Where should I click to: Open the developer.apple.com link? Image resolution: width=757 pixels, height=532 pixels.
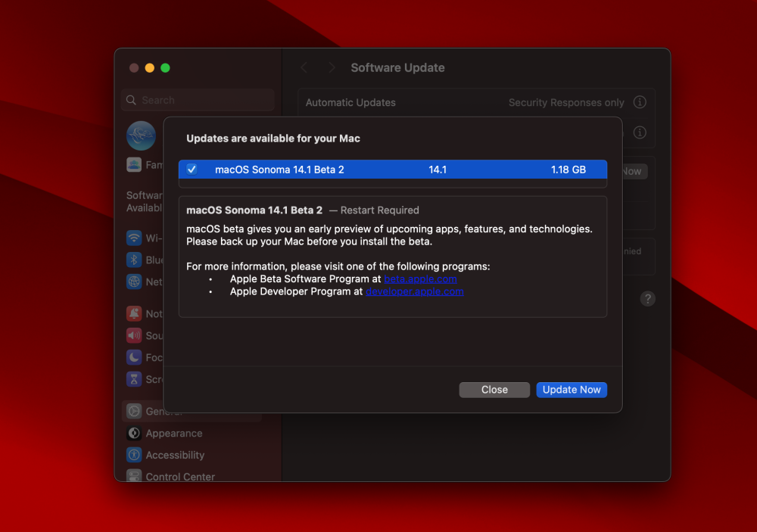coord(414,291)
